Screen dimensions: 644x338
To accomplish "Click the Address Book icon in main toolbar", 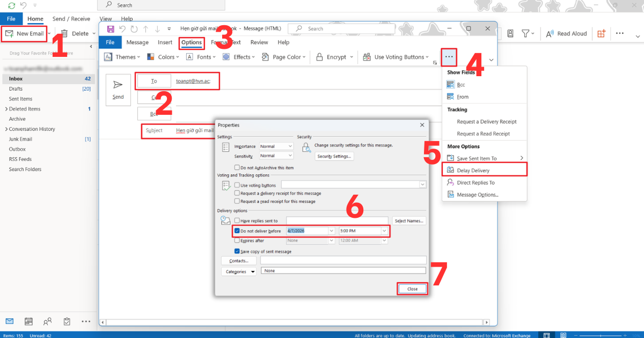I will coord(510,33).
